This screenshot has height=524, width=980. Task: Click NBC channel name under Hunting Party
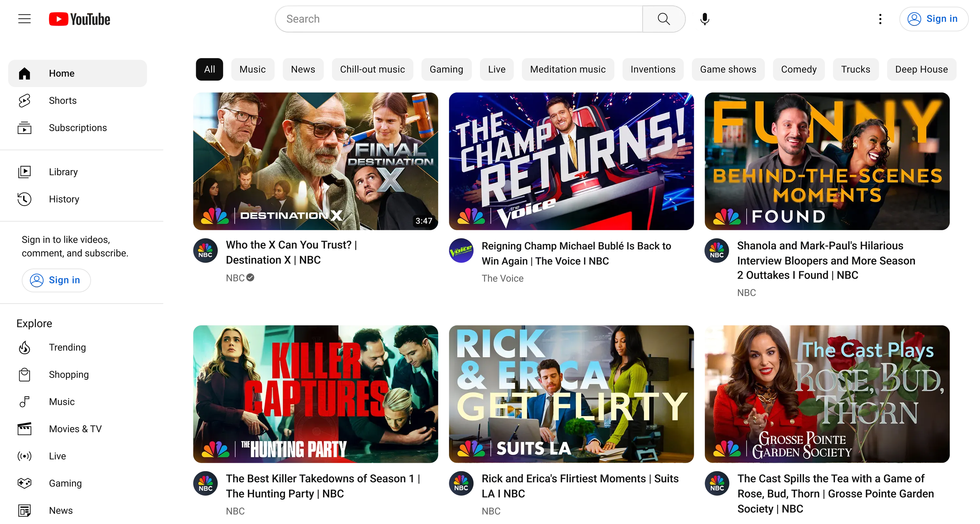tap(235, 511)
